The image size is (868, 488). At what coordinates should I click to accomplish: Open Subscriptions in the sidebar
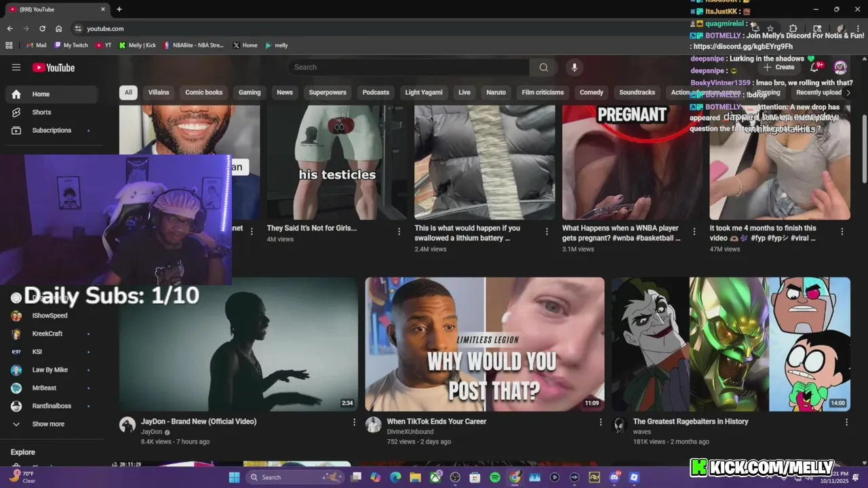click(x=51, y=130)
